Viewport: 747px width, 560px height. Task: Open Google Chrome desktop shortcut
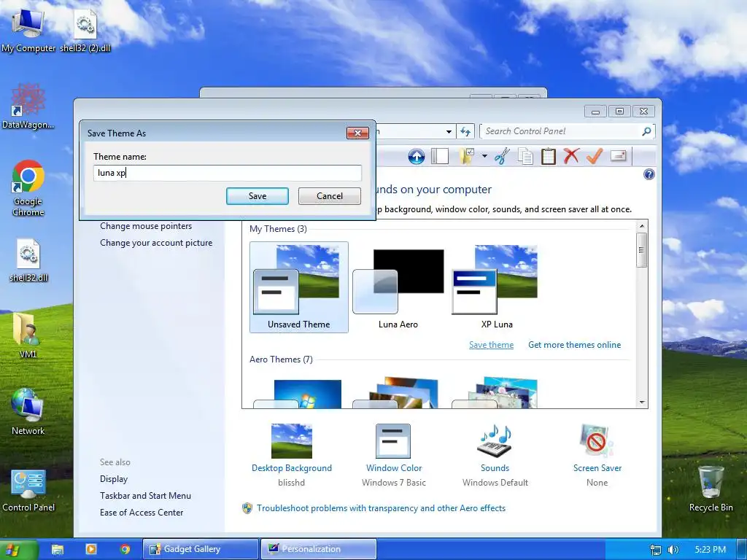point(28,188)
